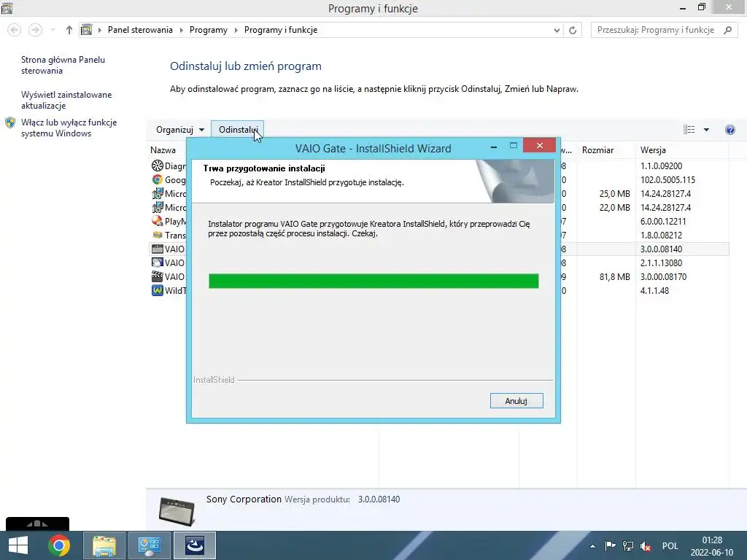Select the WildT... program icon

pyautogui.click(x=158, y=290)
